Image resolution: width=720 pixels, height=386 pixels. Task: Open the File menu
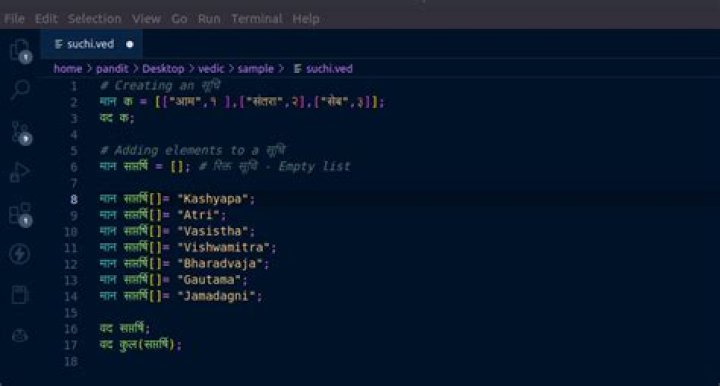point(14,19)
